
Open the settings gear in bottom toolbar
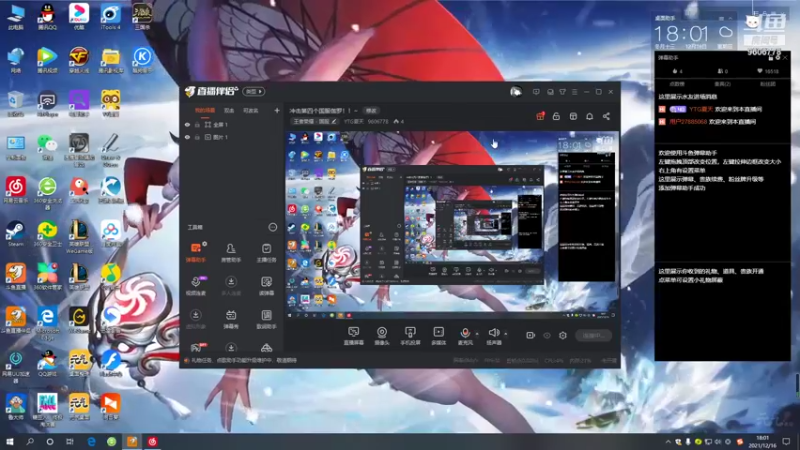(563, 335)
